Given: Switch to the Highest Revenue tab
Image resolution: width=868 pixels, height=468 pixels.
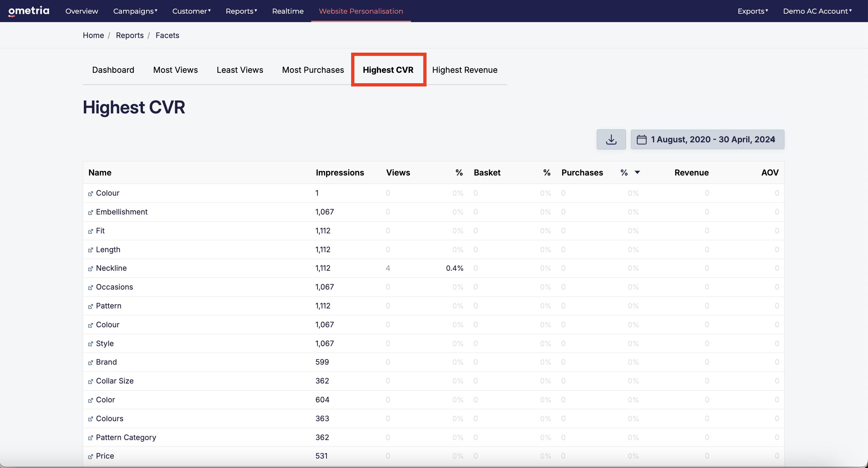Looking at the screenshot, I should click(x=465, y=70).
